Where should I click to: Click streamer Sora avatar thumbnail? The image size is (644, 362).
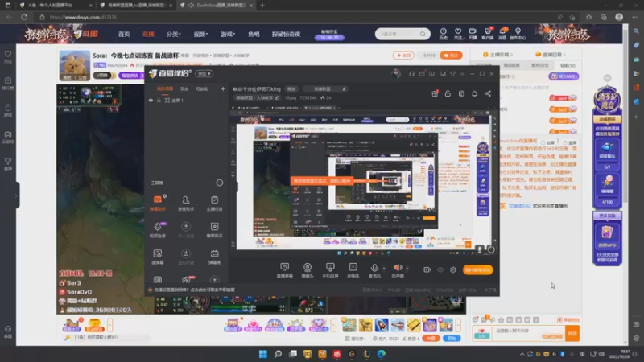[x=74, y=66]
